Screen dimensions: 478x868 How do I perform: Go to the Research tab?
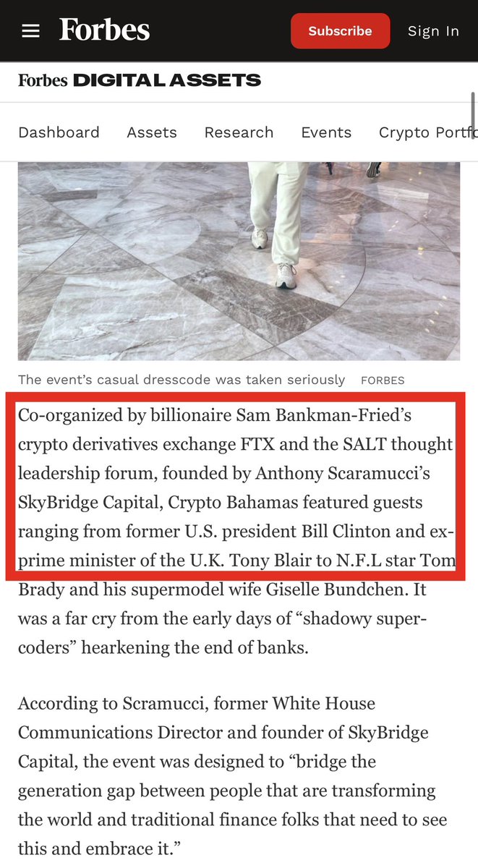point(239,132)
